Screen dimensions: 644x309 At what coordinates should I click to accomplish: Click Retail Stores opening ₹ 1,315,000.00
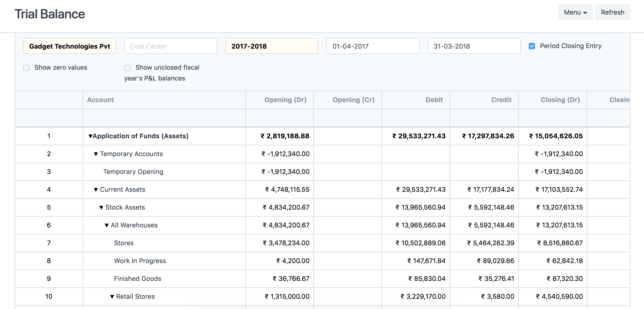pyautogui.click(x=287, y=297)
